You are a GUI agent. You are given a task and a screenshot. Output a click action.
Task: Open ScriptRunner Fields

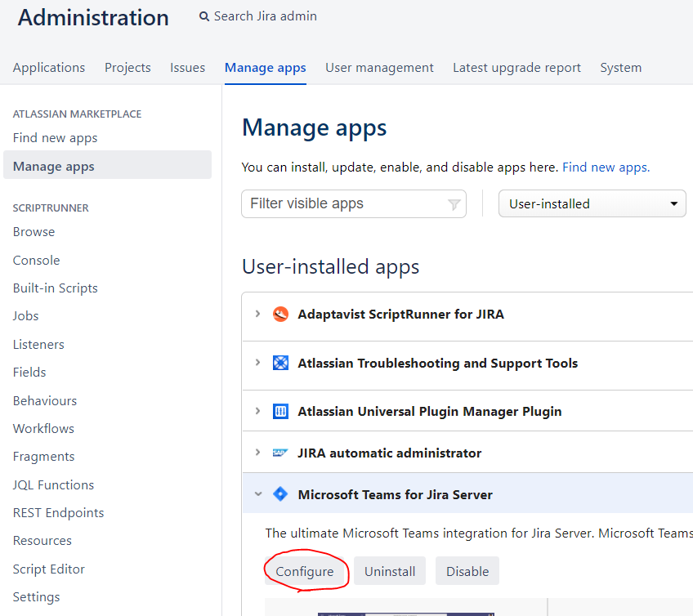(x=29, y=372)
